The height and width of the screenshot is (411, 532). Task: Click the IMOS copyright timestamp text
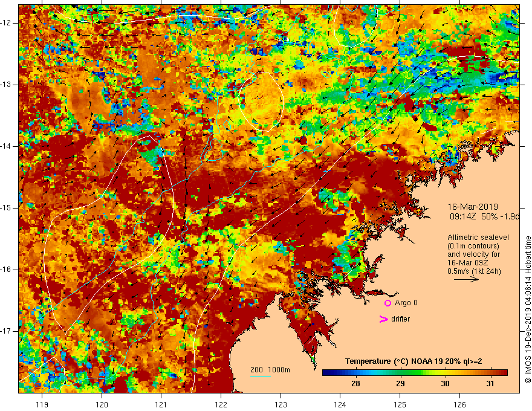coord(528,309)
